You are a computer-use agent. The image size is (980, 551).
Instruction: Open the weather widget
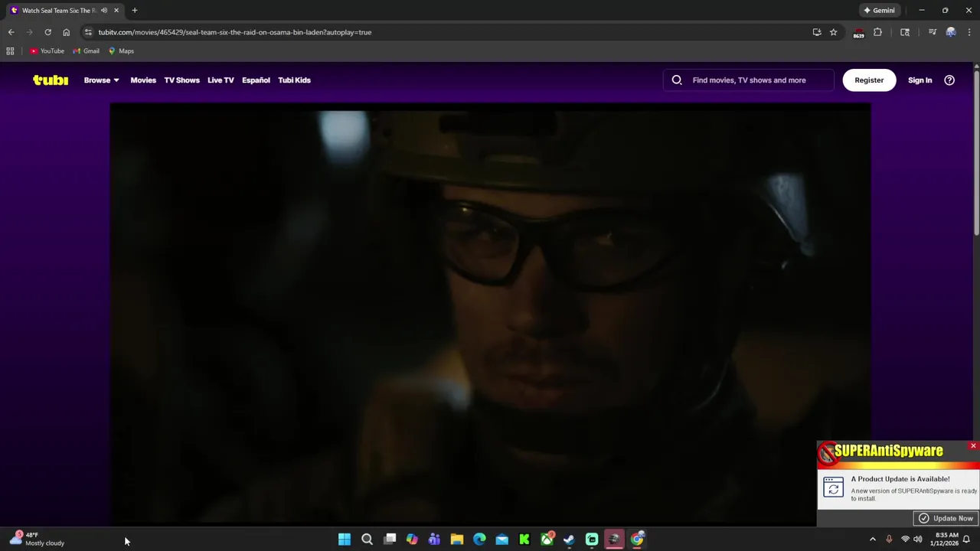[x=37, y=539]
